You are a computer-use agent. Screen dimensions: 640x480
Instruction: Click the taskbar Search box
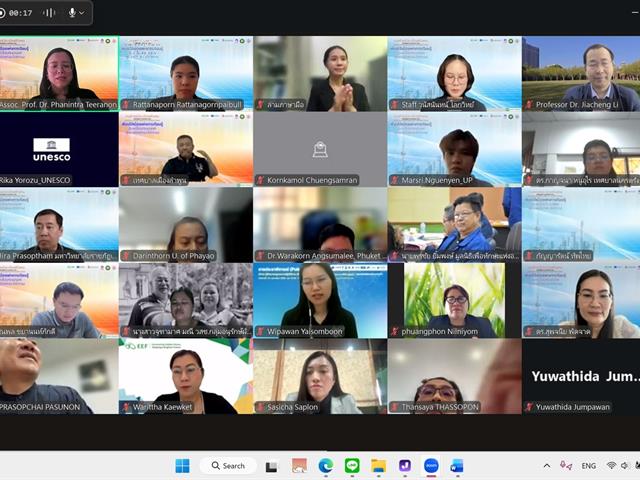[227, 466]
